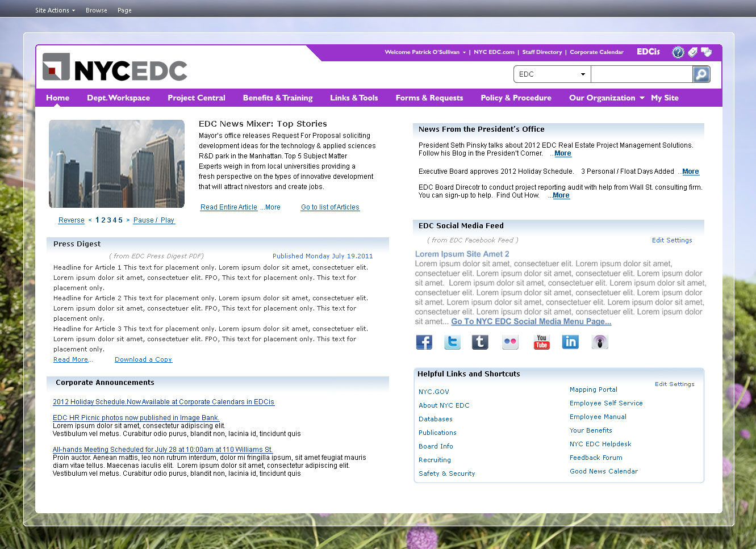Go to Home navigation tab
The image size is (756, 549).
coord(58,98)
